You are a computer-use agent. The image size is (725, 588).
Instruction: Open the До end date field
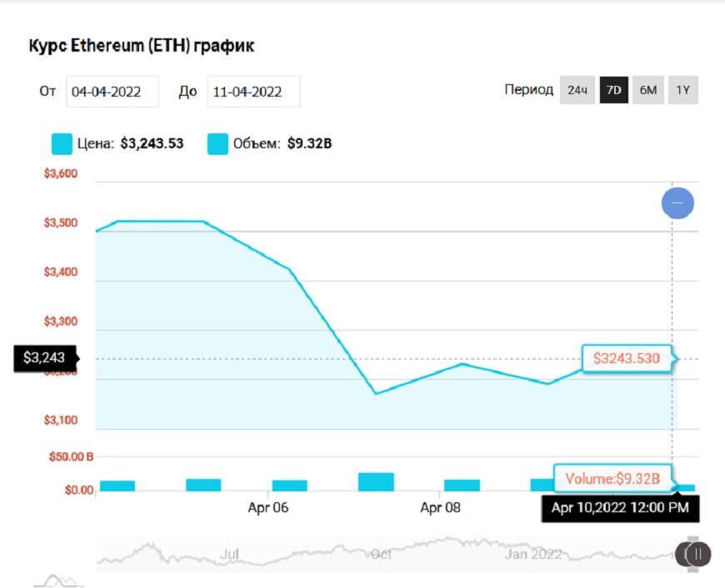[253, 92]
